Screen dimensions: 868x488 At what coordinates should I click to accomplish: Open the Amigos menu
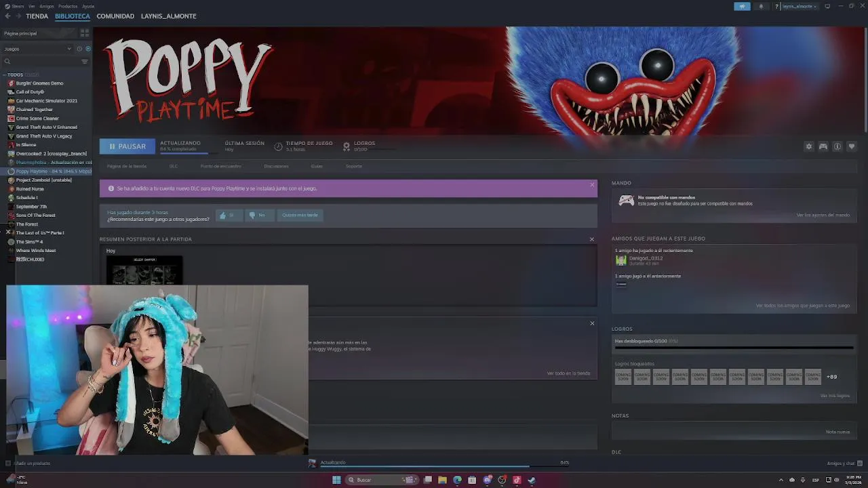click(47, 6)
